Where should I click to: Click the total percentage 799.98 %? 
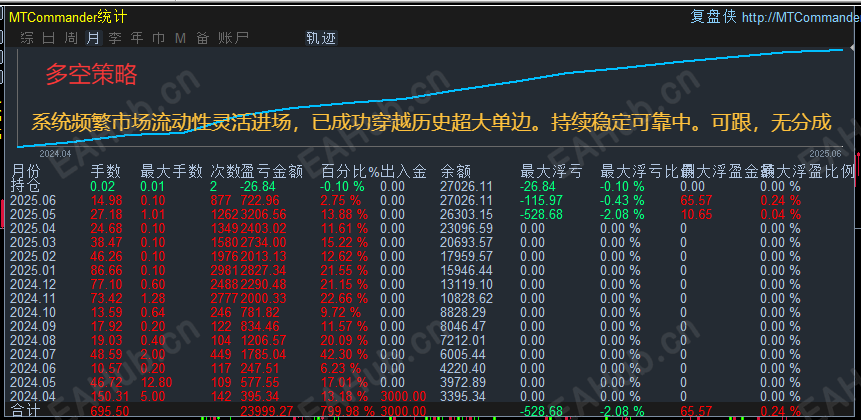coord(347,410)
